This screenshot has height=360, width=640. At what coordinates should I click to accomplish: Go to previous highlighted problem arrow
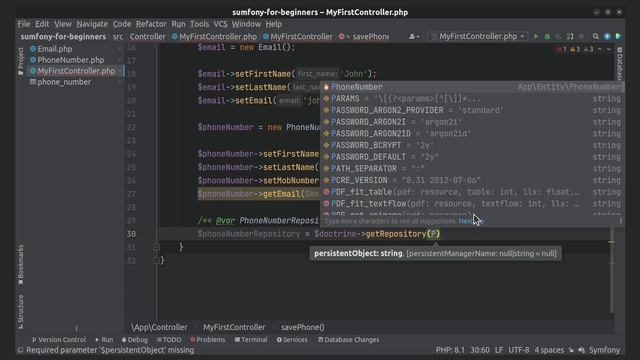pyautogui.click(x=600, y=49)
